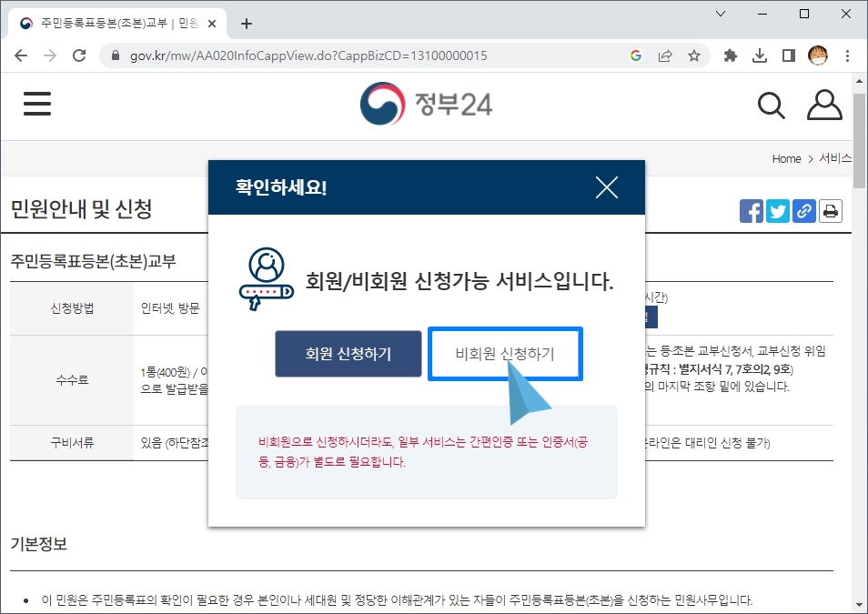Click 회원 신청하기 button

click(x=348, y=354)
